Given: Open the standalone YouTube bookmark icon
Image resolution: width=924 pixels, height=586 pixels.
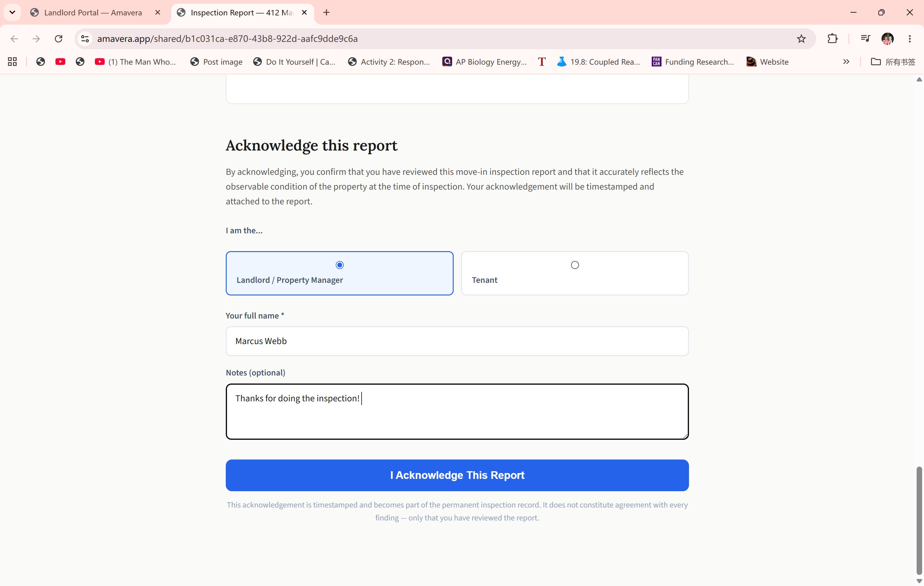Looking at the screenshot, I should (x=60, y=62).
